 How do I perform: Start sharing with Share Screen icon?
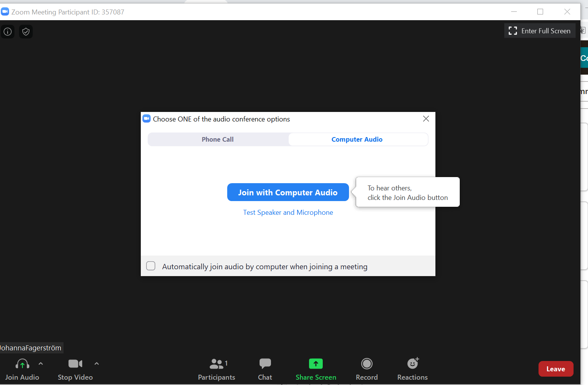coord(316,364)
